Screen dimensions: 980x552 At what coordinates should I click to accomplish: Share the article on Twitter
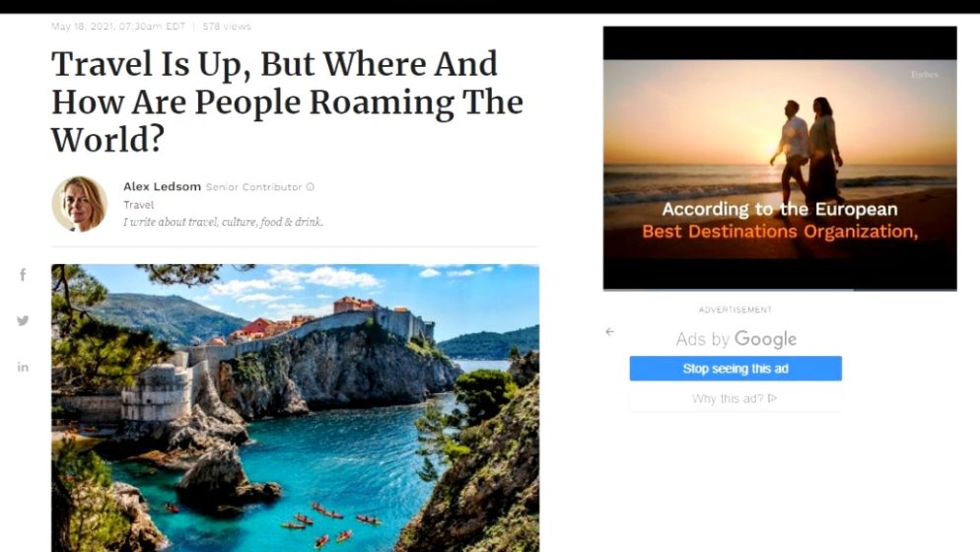[x=23, y=320]
